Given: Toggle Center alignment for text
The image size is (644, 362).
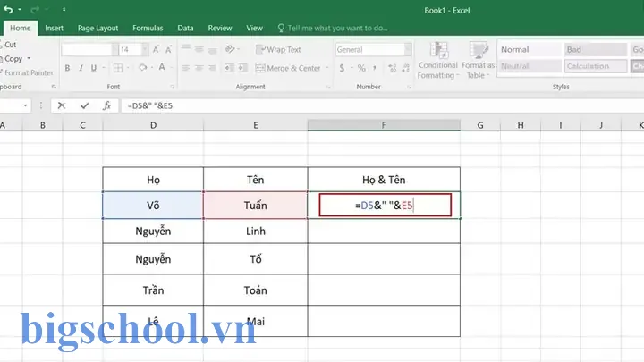Looking at the screenshot, I should pos(199,68).
